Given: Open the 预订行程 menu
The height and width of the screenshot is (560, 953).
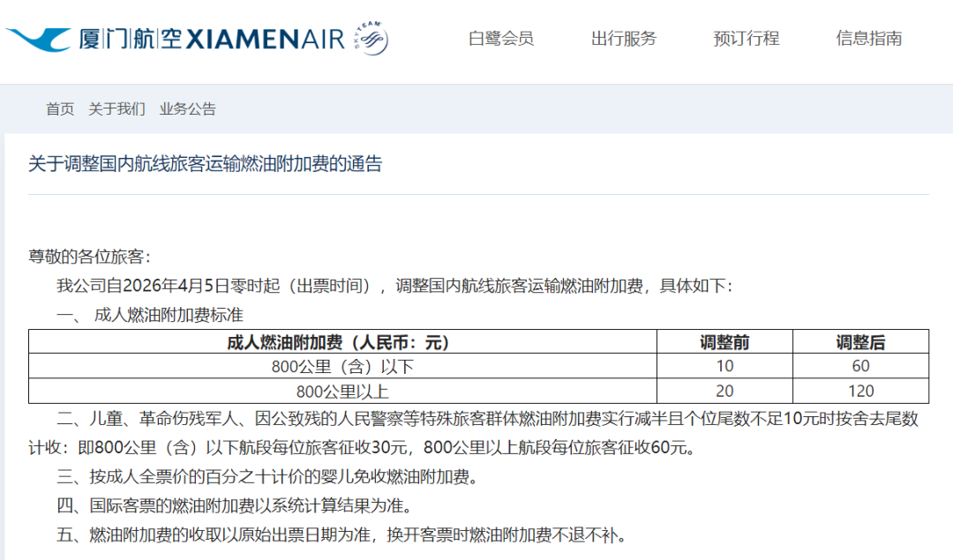Looking at the screenshot, I should tap(746, 38).
